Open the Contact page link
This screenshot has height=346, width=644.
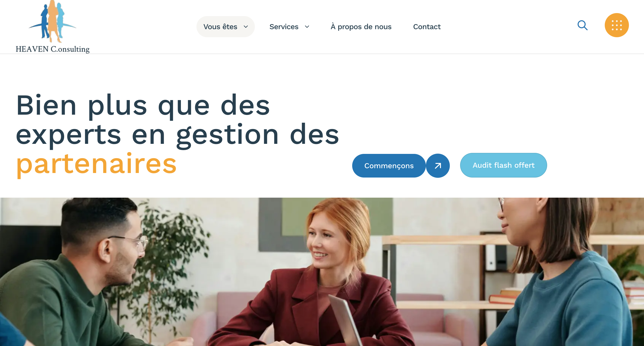(x=427, y=27)
